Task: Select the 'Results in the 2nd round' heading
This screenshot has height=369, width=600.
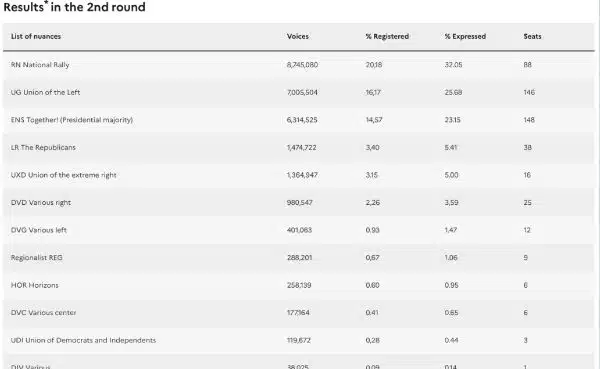Action: [x=74, y=7]
